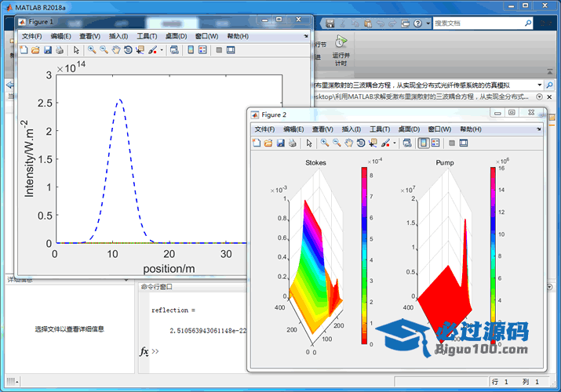This screenshot has height=392, width=561.
Task: Click dock arrow at Figure 2 menu bar end
Action: point(539,129)
